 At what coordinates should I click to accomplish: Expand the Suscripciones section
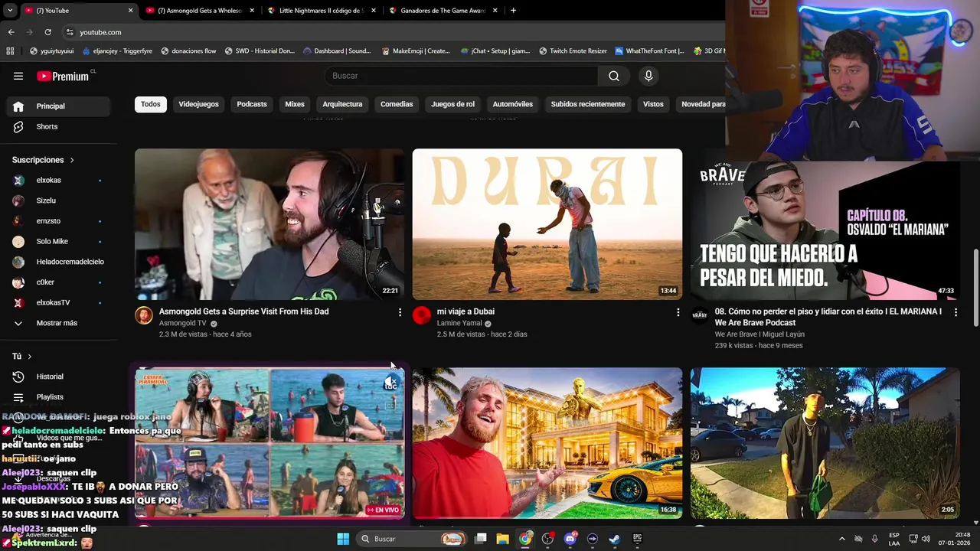tap(44, 160)
